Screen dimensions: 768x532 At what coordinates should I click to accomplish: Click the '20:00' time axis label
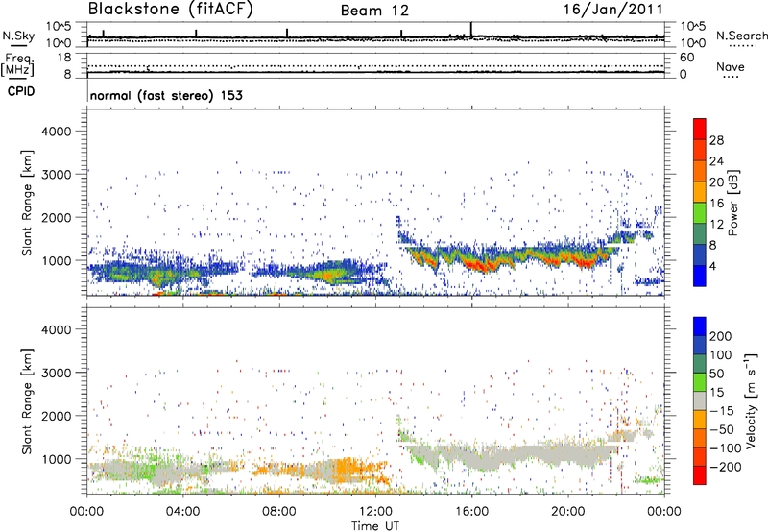(567, 512)
